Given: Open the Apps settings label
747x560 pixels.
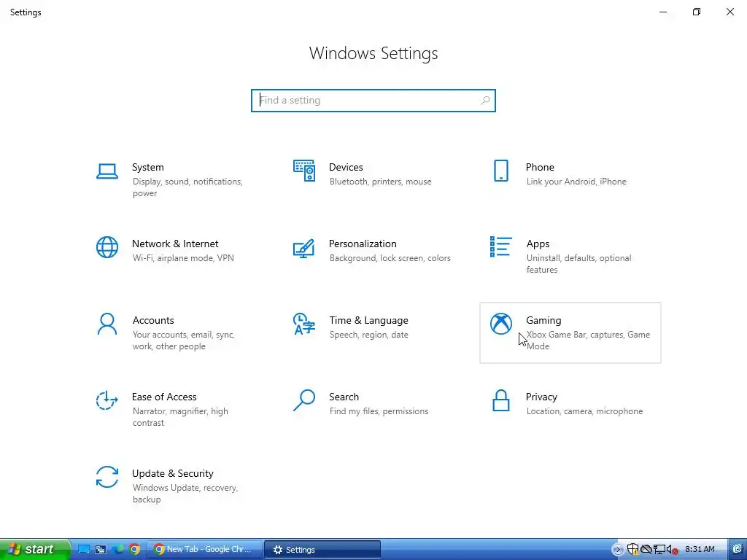Looking at the screenshot, I should tap(538, 244).
